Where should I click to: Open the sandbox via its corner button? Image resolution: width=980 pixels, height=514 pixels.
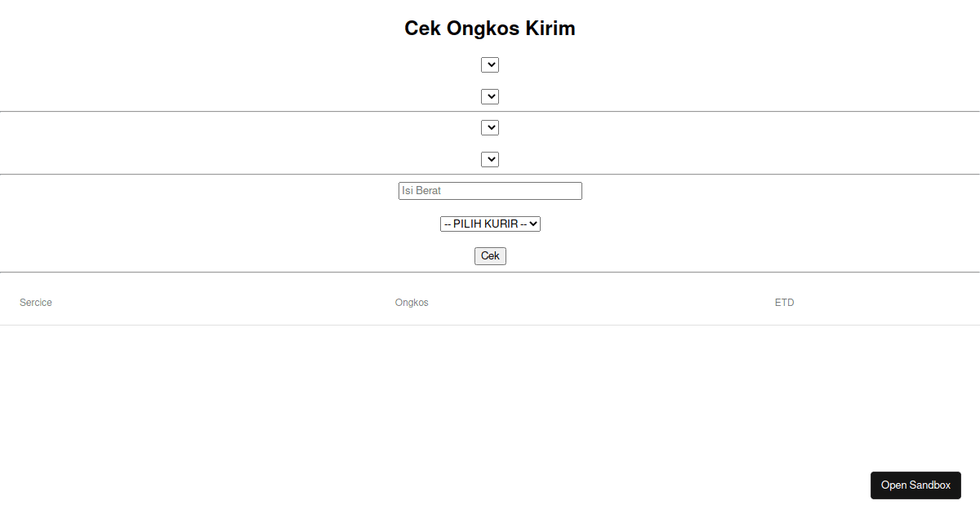point(915,485)
